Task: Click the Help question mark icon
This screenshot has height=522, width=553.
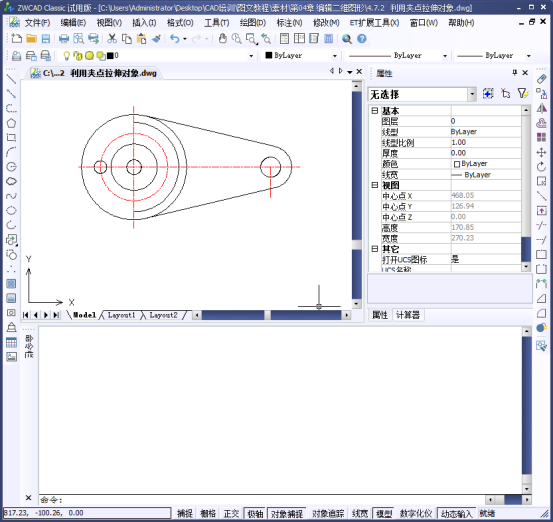Action: [x=362, y=39]
